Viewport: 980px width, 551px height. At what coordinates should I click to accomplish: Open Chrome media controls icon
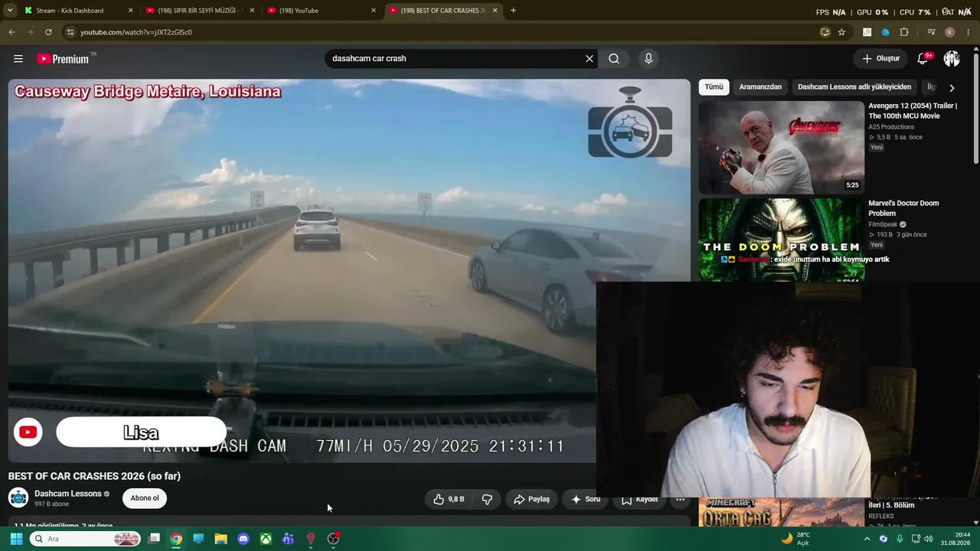931,32
